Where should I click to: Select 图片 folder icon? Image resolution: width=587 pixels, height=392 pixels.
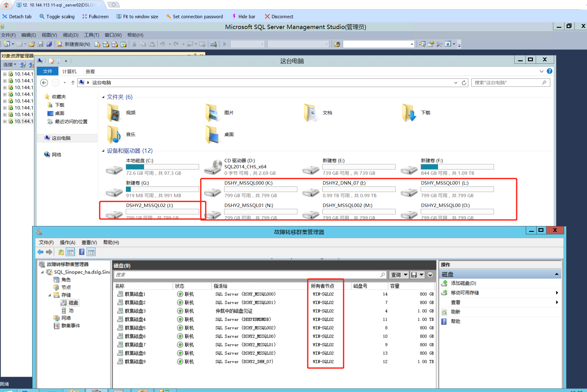(x=212, y=113)
